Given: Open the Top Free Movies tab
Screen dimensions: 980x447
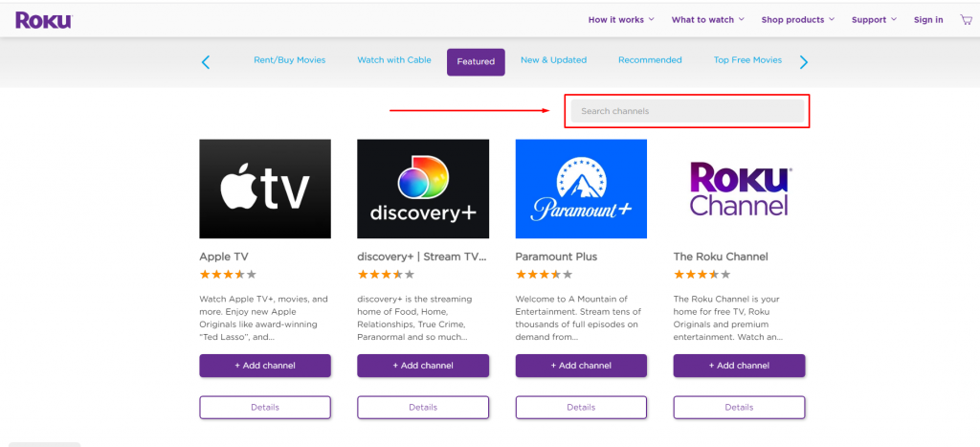Looking at the screenshot, I should click(747, 60).
